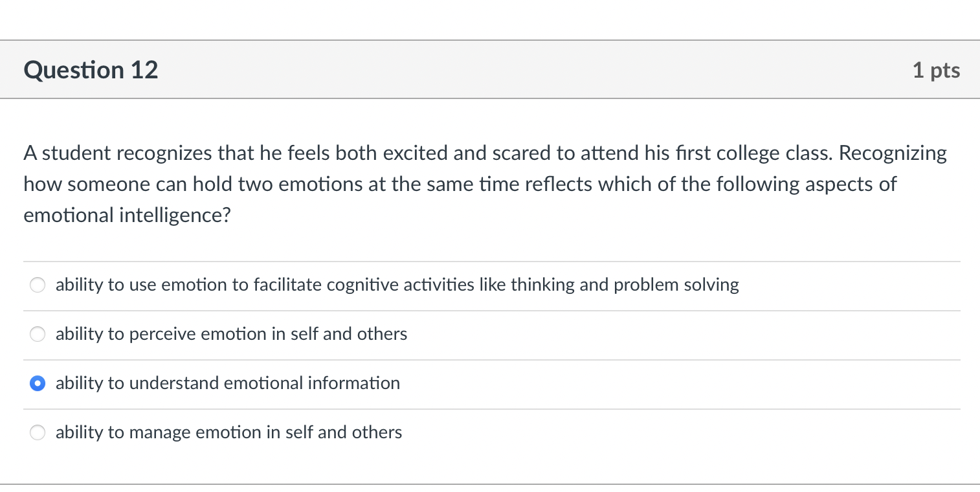Click the selected radio for 'ability to understand emotional information'
Image resolution: width=980 pixels, height=492 pixels.
(37, 383)
